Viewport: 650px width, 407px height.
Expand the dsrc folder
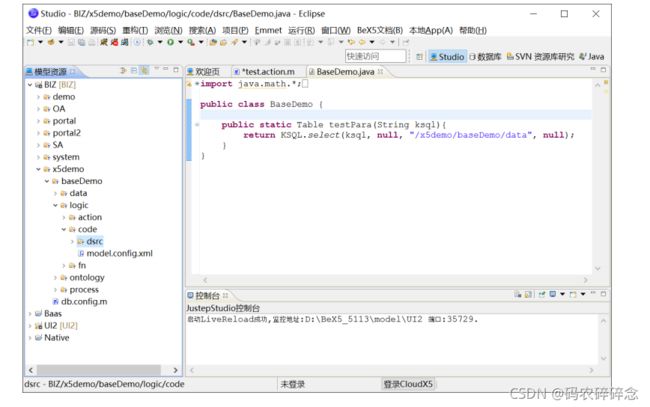[72, 241]
